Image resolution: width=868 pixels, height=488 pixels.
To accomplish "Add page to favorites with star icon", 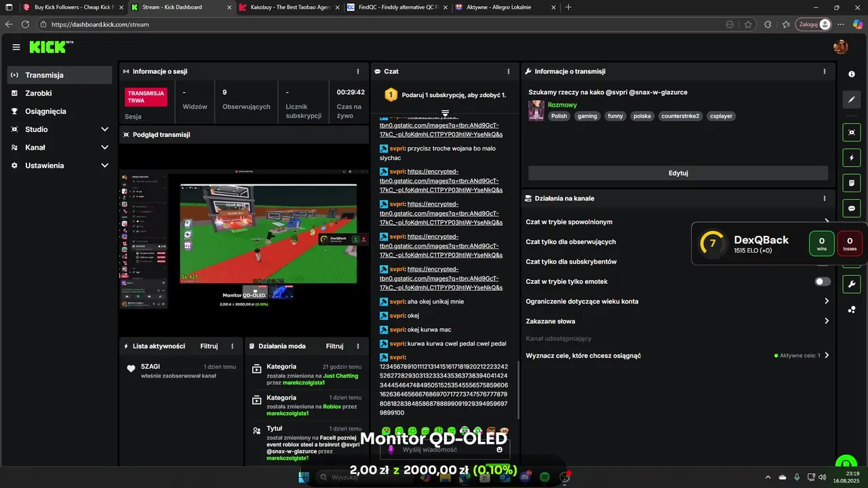I will [x=748, y=24].
